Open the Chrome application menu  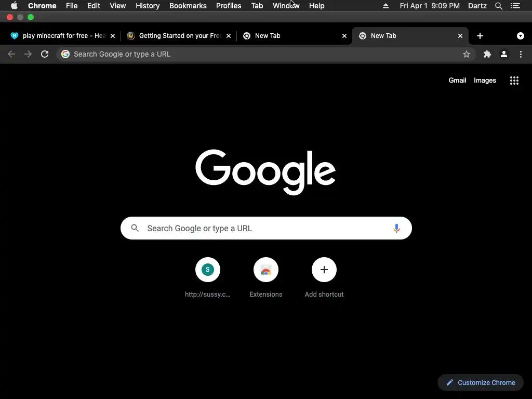[42, 6]
